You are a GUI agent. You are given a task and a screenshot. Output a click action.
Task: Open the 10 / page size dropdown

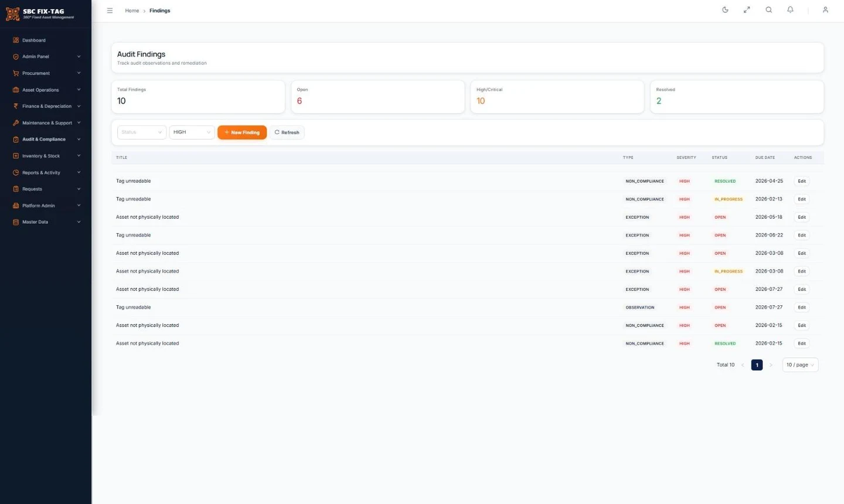[x=800, y=365]
